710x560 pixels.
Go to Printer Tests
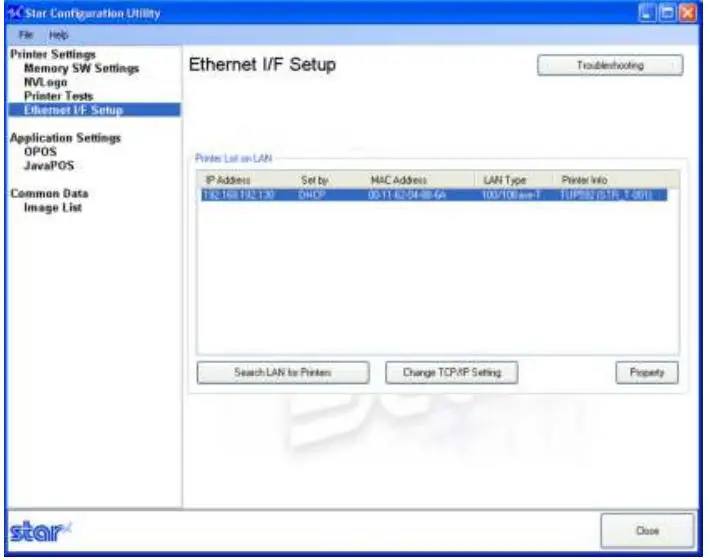(58, 96)
